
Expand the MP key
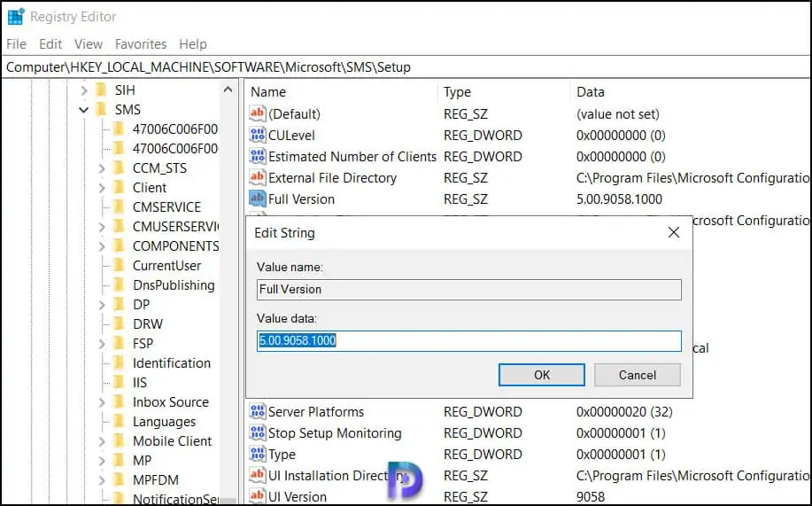click(102, 461)
